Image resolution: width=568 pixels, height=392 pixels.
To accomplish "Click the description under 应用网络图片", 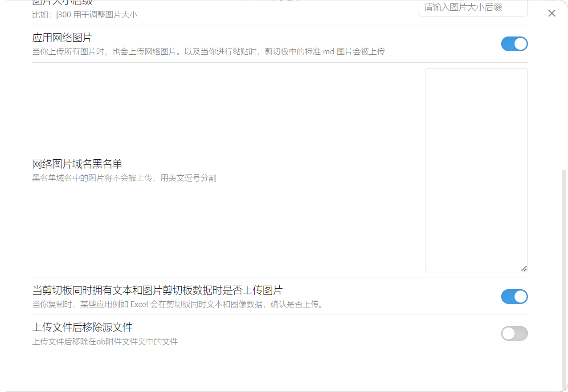I will pyautogui.click(x=208, y=52).
